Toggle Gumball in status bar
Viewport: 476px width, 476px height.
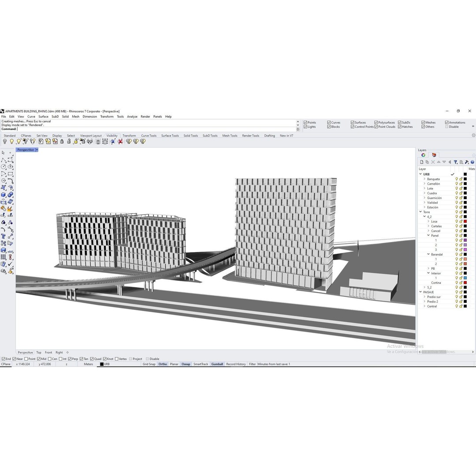[x=217, y=364]
